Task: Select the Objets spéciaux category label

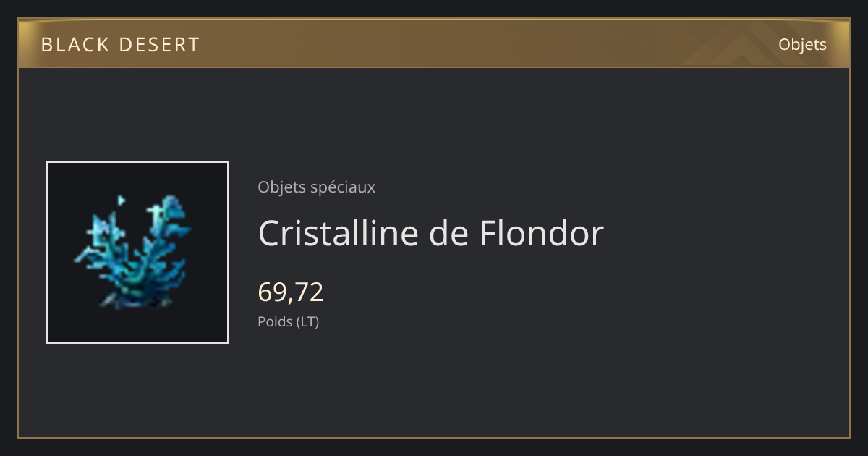Action: click(x=316, y=187)
